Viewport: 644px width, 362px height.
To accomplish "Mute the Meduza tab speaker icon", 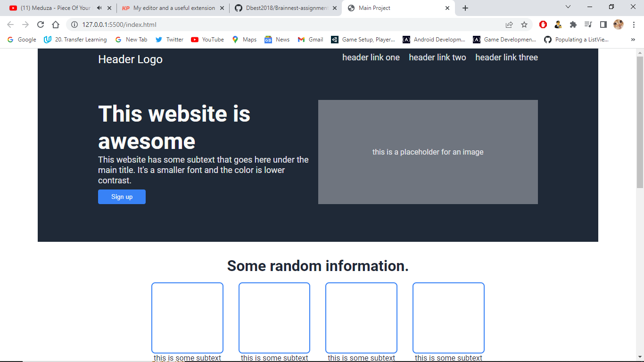I will pyautogui.click(x=99, y=8).
